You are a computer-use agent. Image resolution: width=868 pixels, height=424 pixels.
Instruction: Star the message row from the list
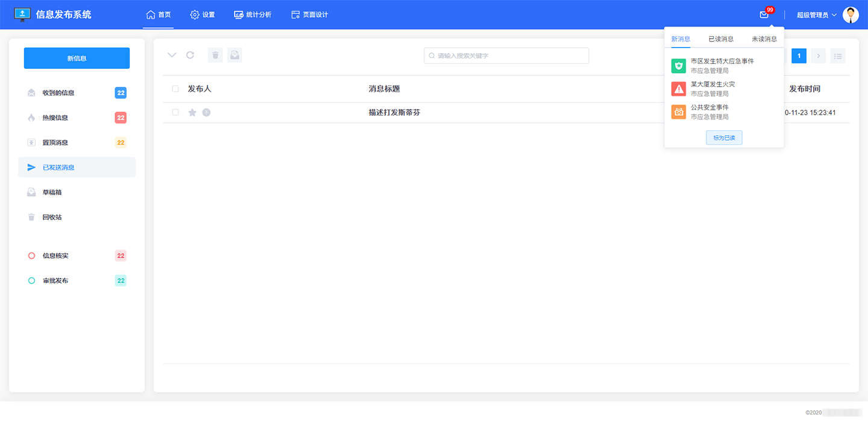pyautogui.click(x=192, y=112)
